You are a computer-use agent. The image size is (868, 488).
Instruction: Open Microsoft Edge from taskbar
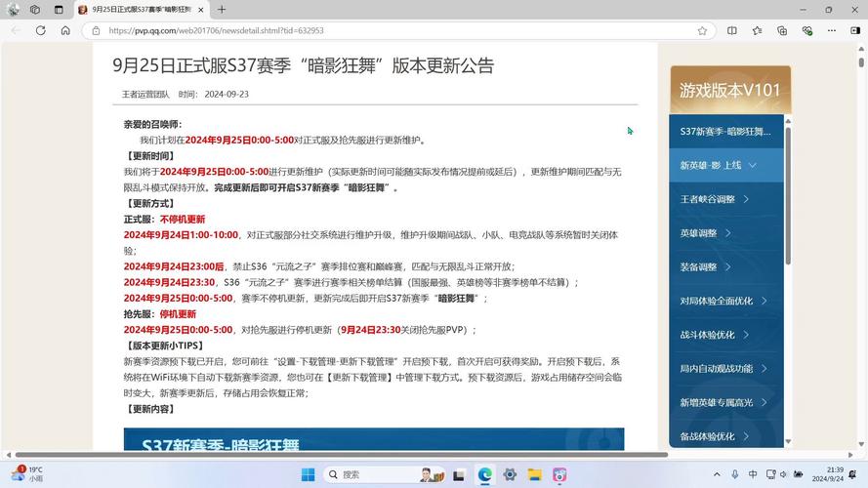point(485,474)
